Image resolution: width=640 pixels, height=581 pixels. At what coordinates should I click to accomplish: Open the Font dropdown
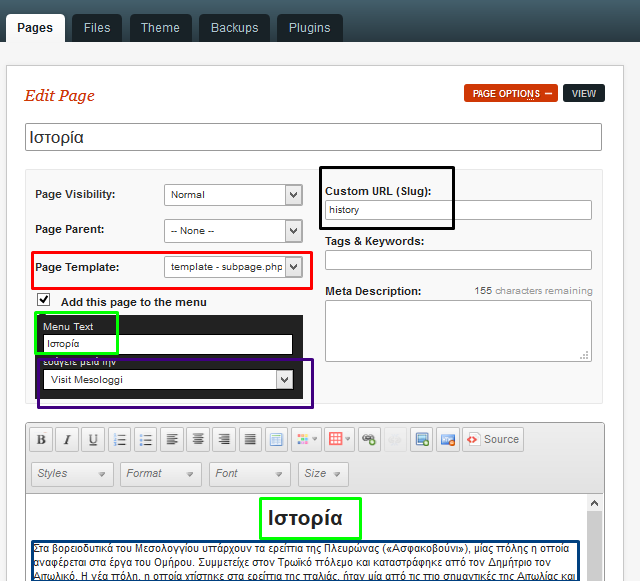click(x=250, y=474)
